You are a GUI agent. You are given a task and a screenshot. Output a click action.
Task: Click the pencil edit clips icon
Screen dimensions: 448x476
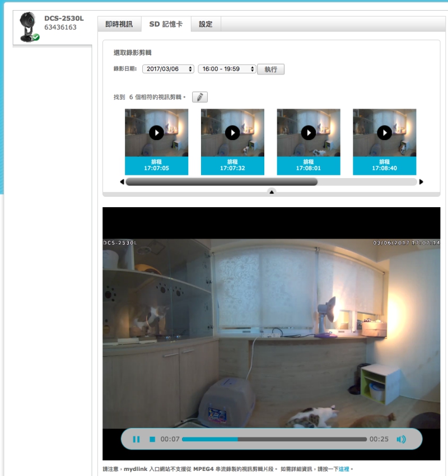tap(200, 97)
